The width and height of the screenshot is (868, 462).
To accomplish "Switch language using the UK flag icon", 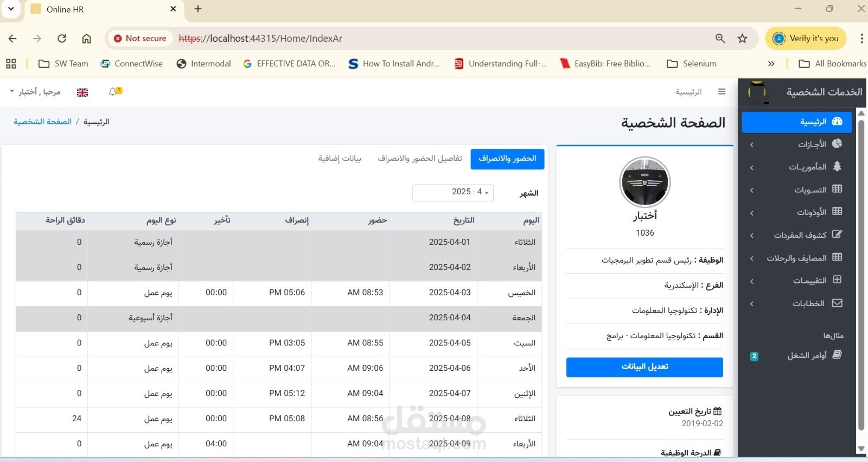I will [x=82, y=92].
